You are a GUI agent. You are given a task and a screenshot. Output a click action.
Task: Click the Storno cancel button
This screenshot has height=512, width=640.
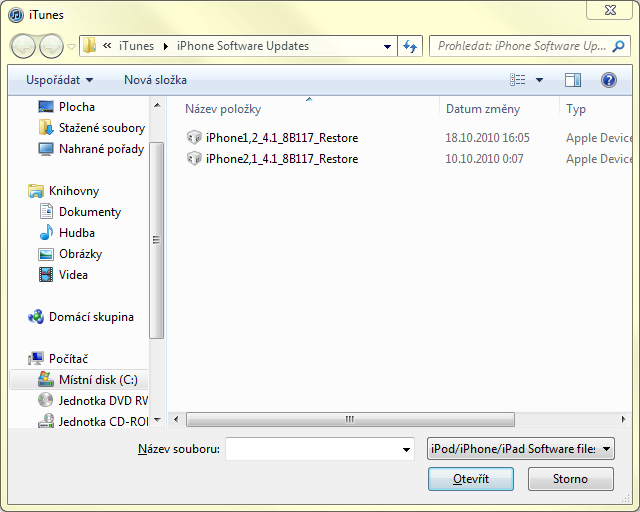coord(570,479)
